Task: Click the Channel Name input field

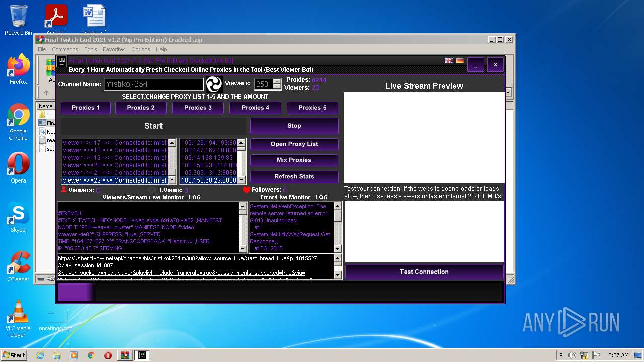Action: (153, 84)
